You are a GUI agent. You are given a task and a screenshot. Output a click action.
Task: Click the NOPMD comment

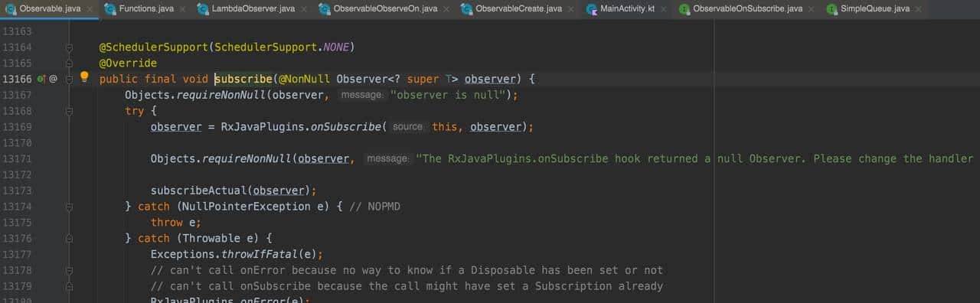375,207
